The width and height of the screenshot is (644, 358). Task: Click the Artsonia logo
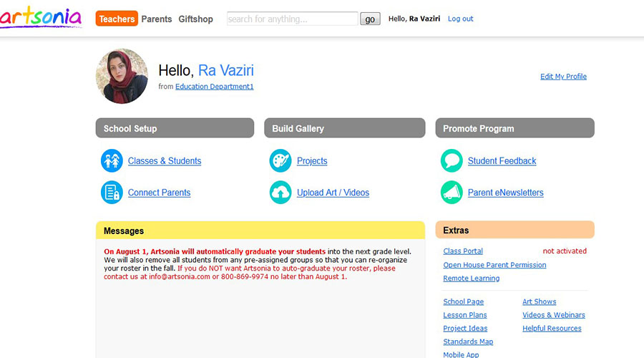coord(41,17)
